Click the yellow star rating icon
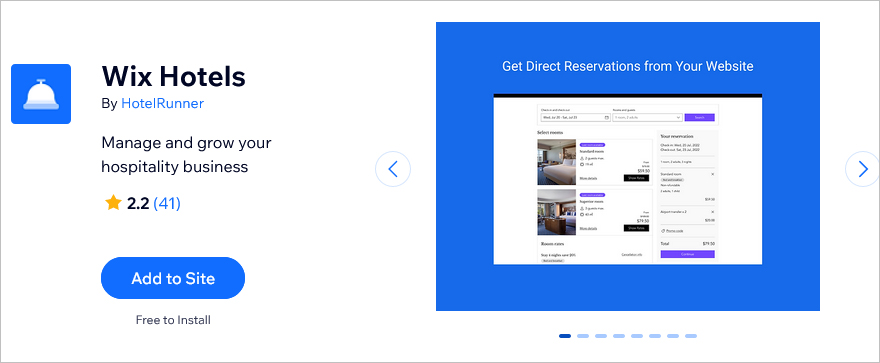This screenshot has width=880, height=363. point(113,203)
